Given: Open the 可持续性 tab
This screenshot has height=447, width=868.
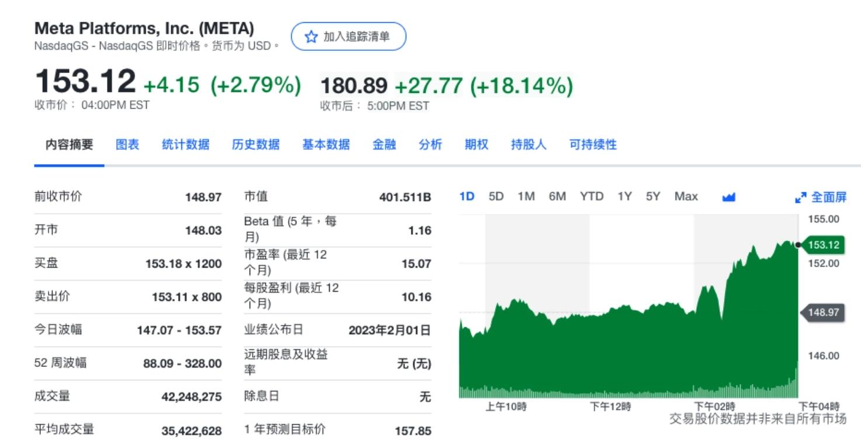Looking at the screenshot, I should [593, 144].
